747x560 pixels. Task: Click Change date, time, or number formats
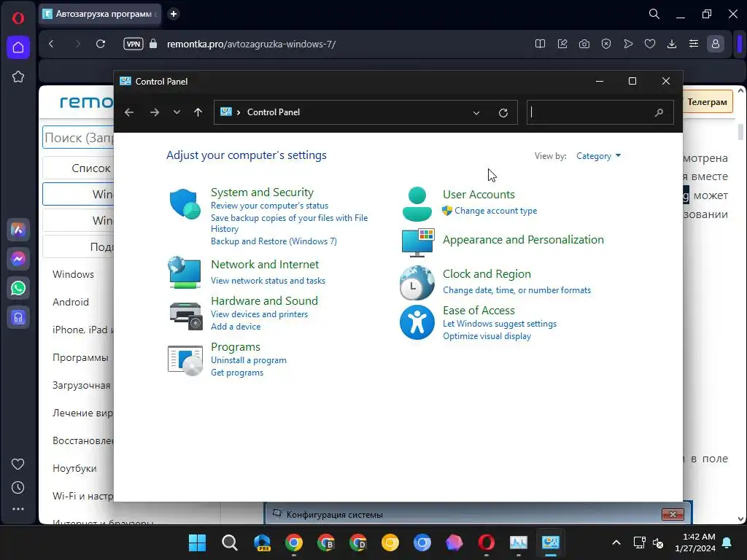click(x=516, y=290)
